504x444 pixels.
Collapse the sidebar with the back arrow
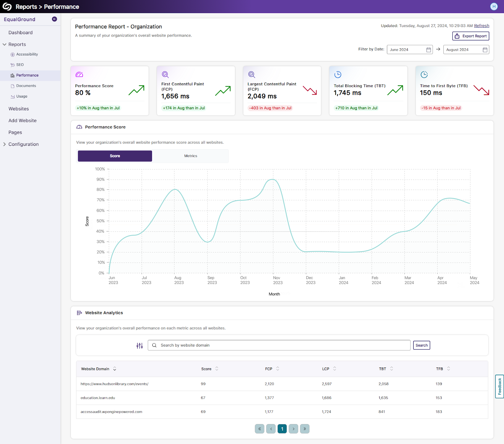click(x=54, y=19)
